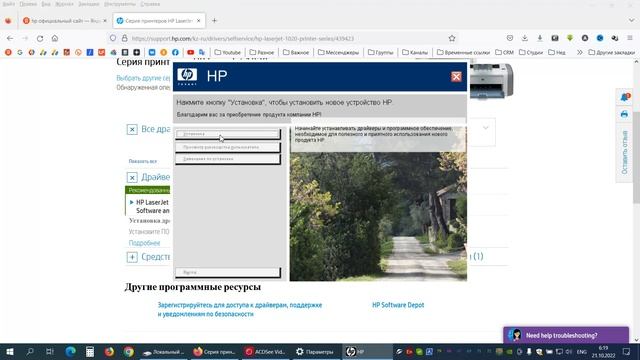Viewport: 640px width, 360px height.
Task: Select the 'Серия принтеров HP LaserJet' tab
Action: tap(158, 20)
